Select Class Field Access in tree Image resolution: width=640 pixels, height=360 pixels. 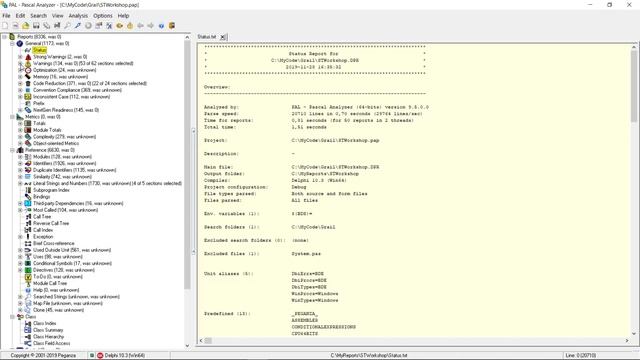click(51, 343)
